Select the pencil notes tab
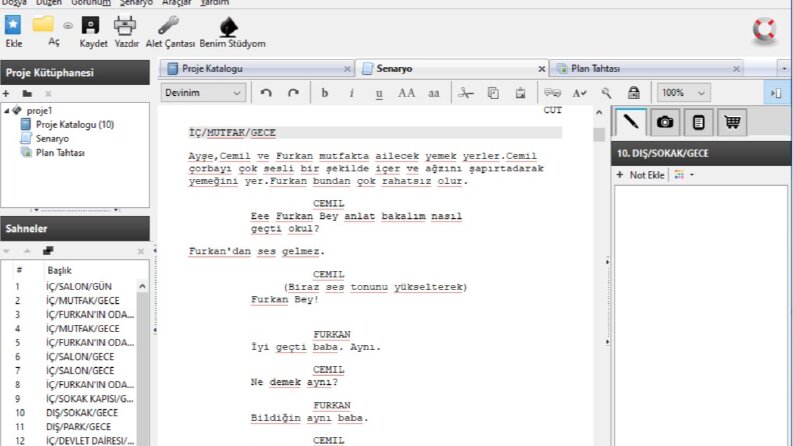 (631, 122)
